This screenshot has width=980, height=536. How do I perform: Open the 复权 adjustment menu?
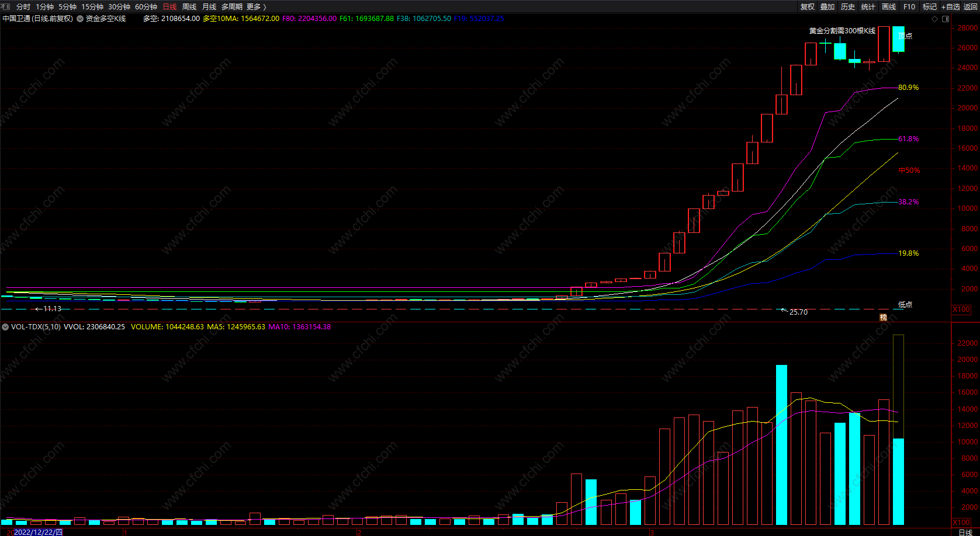(x=808, y=7)
